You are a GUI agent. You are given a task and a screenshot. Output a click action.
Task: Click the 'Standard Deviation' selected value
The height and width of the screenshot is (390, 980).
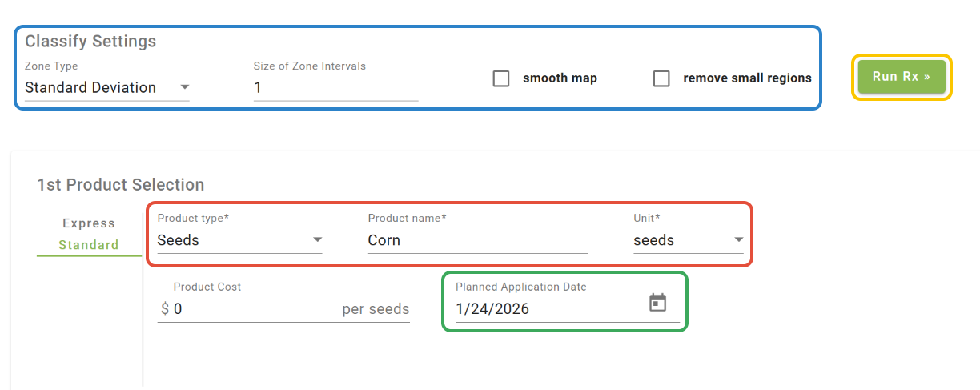pos(90,88)
